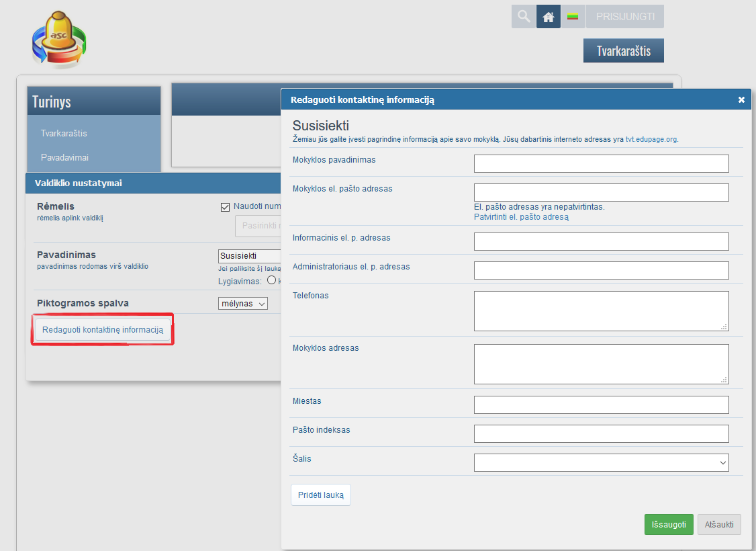Click the search magnifier icon
Screen dimensions: 756x551
click(523, 17)
